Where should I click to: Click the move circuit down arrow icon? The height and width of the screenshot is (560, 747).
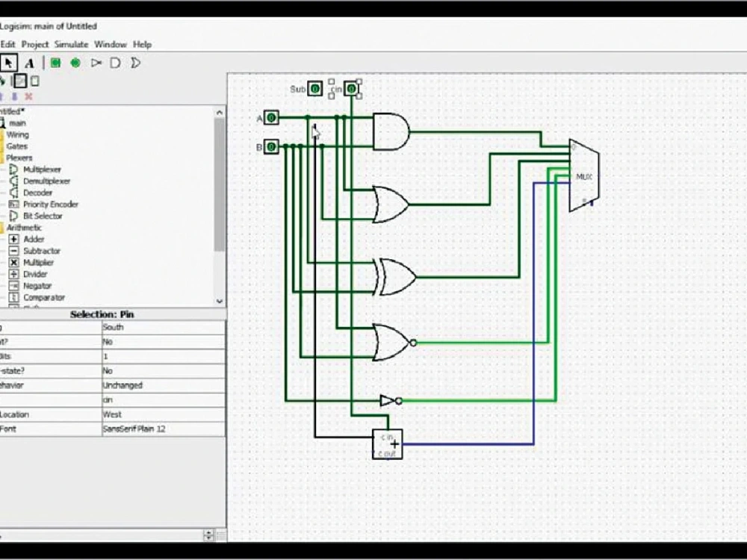coord(14,96)
